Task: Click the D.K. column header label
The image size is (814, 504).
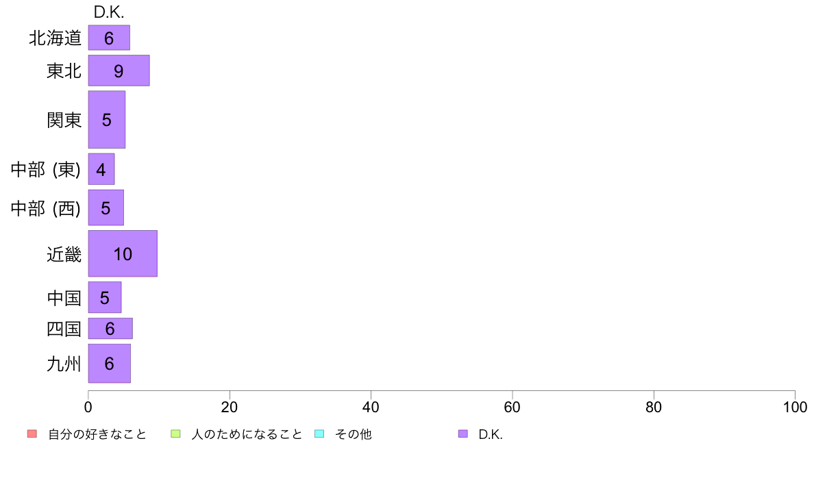Action: tap(109, 12)
